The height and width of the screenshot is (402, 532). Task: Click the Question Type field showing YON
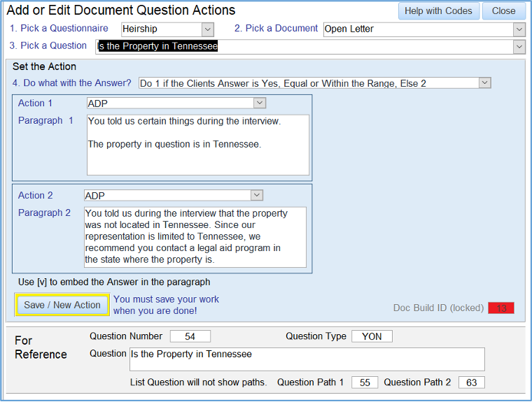[372, 337]
